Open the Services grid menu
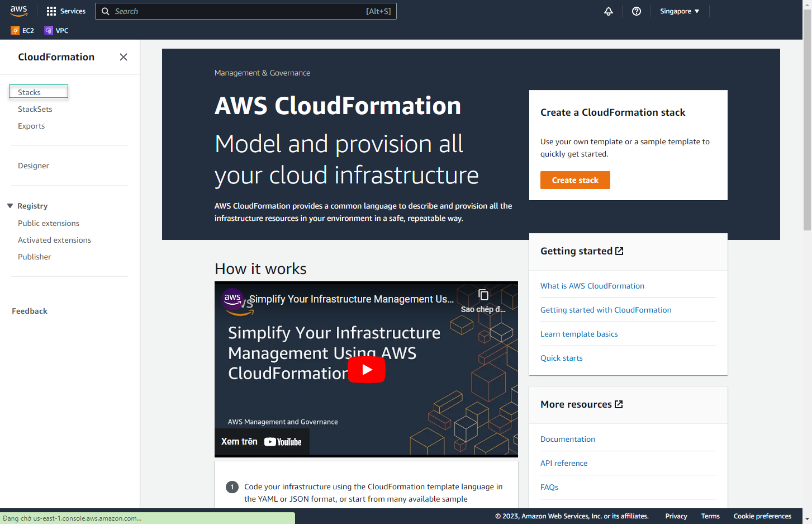The height and width of the screenshot is (524, 812). coord(51,11)
